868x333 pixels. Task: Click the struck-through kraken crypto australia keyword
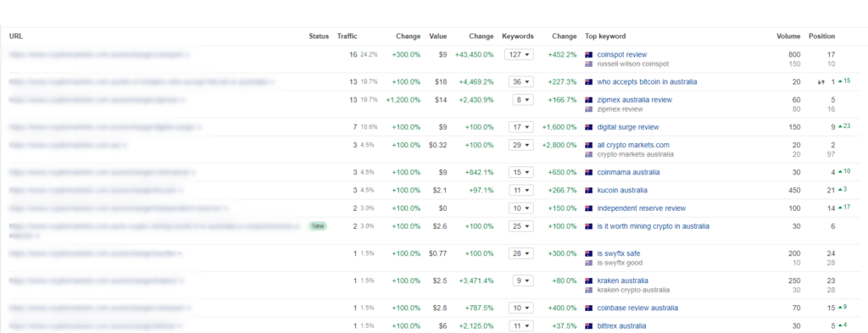pyautogui.click(x=634, y=290)
